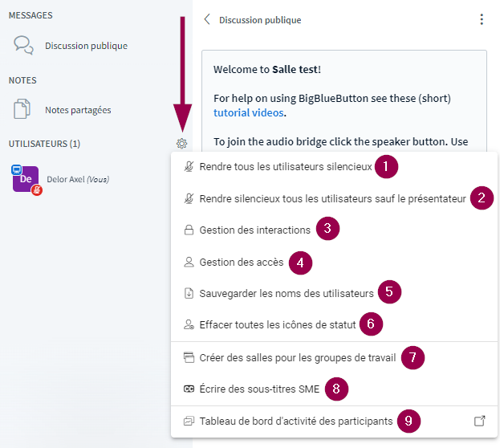Click the muted microphone icon for all users

pyautogui.click(x=189, y=167)
